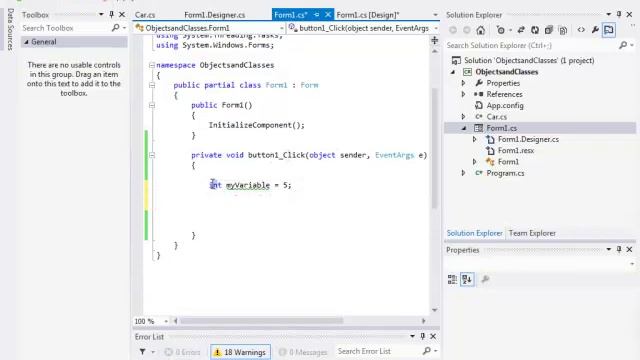Switch to the Form1.cs [Design] tab
The width and height of the screenshot is (640, 360).
[x=368, y=15]
